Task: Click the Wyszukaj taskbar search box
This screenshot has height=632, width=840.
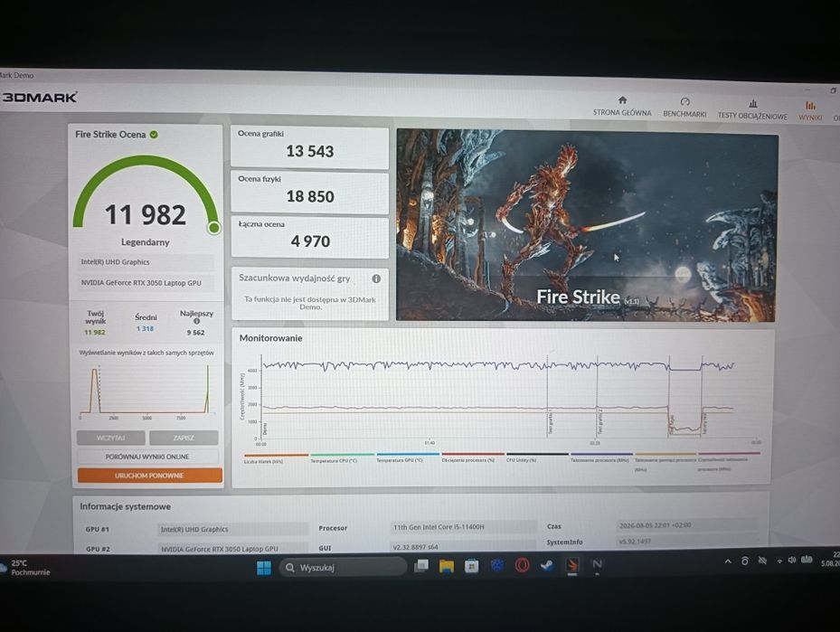Action: point(343,567)
